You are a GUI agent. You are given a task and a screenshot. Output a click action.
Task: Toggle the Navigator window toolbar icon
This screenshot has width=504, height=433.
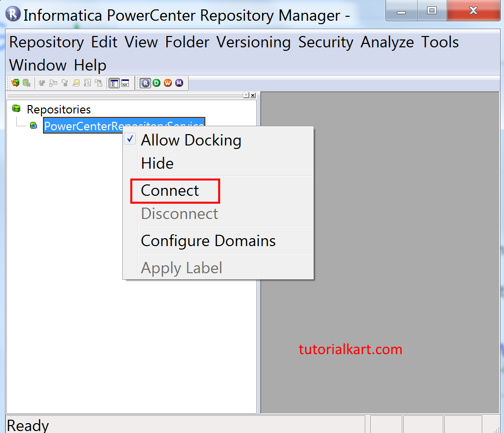tap(114, 83)
